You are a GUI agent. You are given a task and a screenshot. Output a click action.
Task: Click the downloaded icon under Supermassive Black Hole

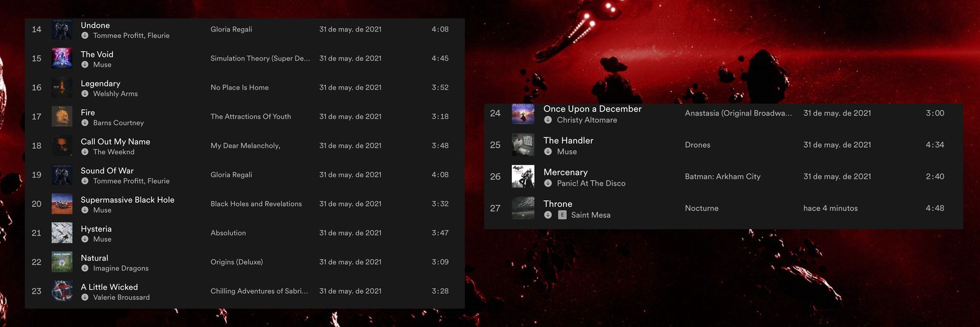[x=85, y=211]
